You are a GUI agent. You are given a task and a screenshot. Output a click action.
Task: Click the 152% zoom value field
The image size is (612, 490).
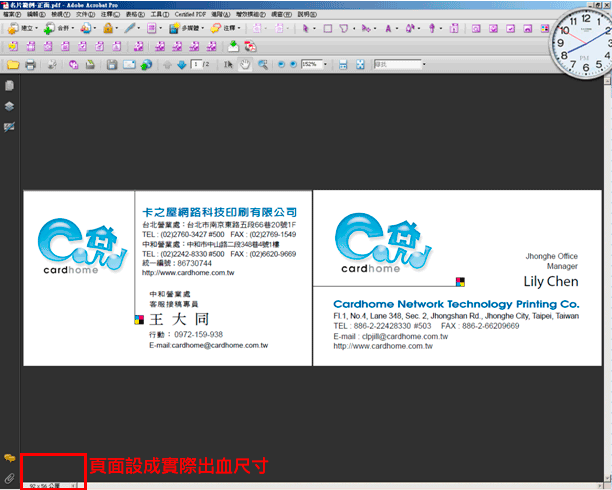(311, 64)
